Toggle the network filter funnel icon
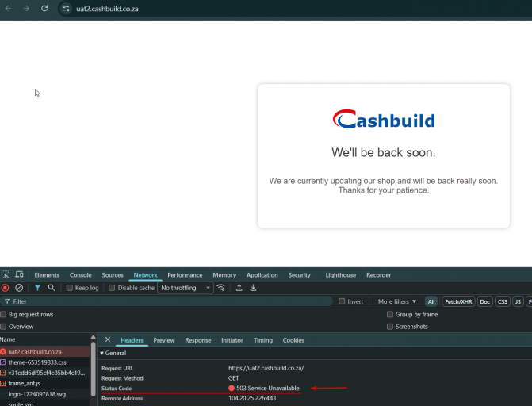Viewport: 532px width, 406px height. [38, 288]
